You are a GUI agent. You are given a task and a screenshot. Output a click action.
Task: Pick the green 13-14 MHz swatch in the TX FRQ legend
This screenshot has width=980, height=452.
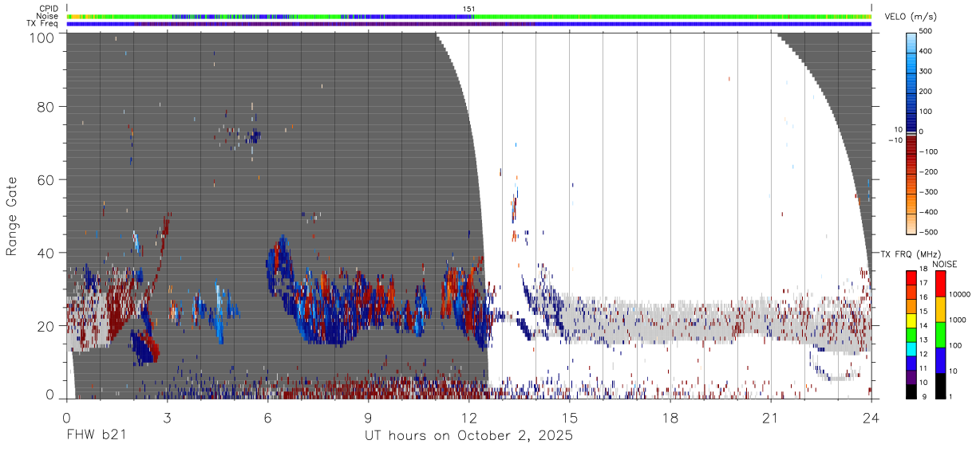911,335
